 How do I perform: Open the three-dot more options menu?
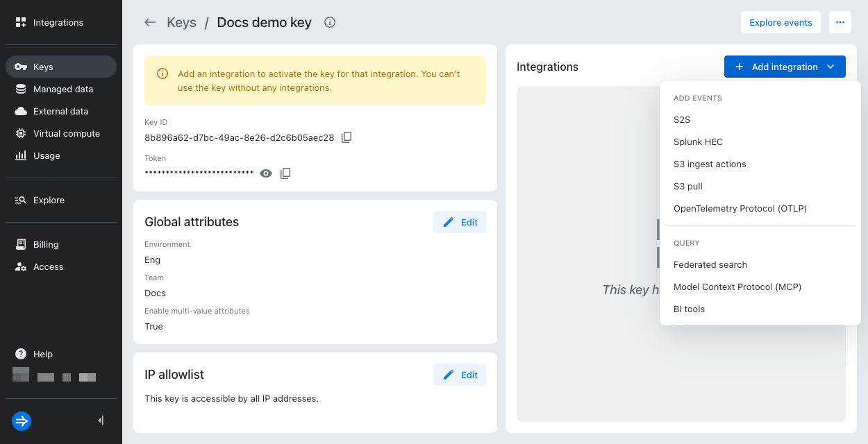(840, 22)
